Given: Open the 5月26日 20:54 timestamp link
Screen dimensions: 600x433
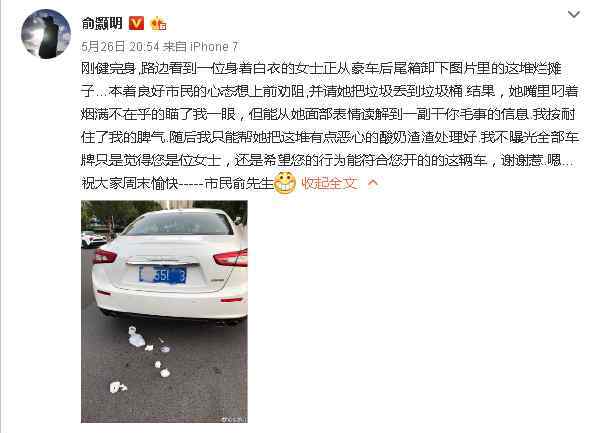Looking at the screenshot, I should tap(120, 47).
